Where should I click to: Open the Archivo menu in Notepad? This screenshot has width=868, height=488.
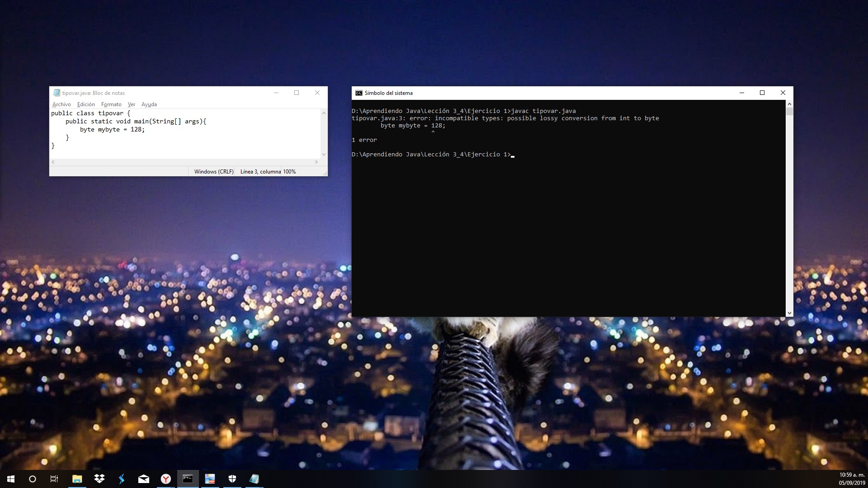coord(61,104)
